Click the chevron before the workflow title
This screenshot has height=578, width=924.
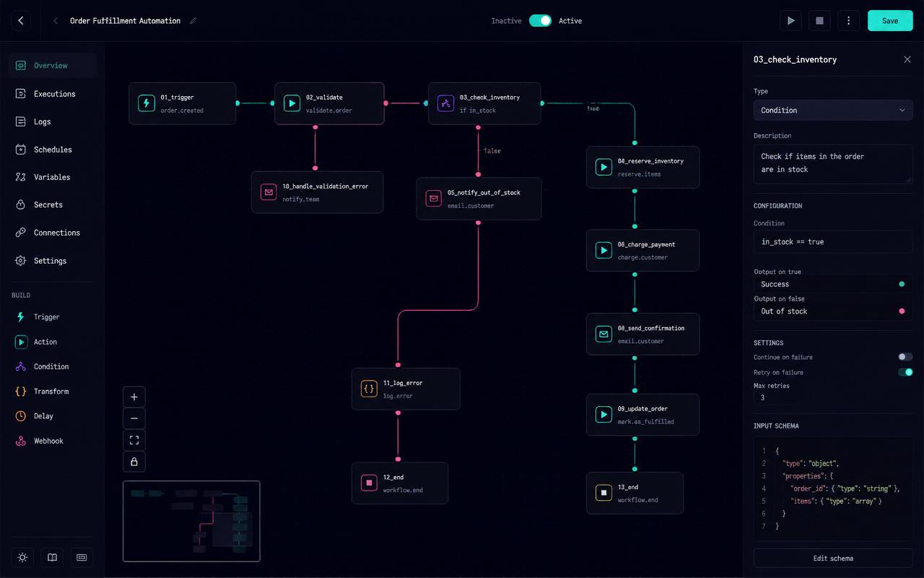tap(56, 21)
